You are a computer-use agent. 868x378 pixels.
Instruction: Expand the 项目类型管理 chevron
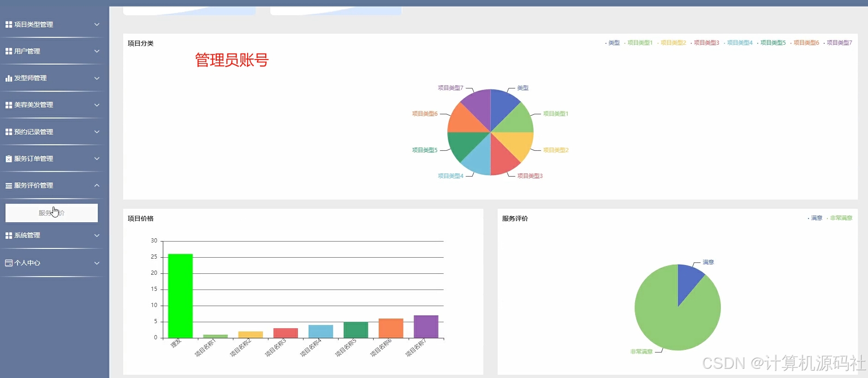[x=97, y=24]
